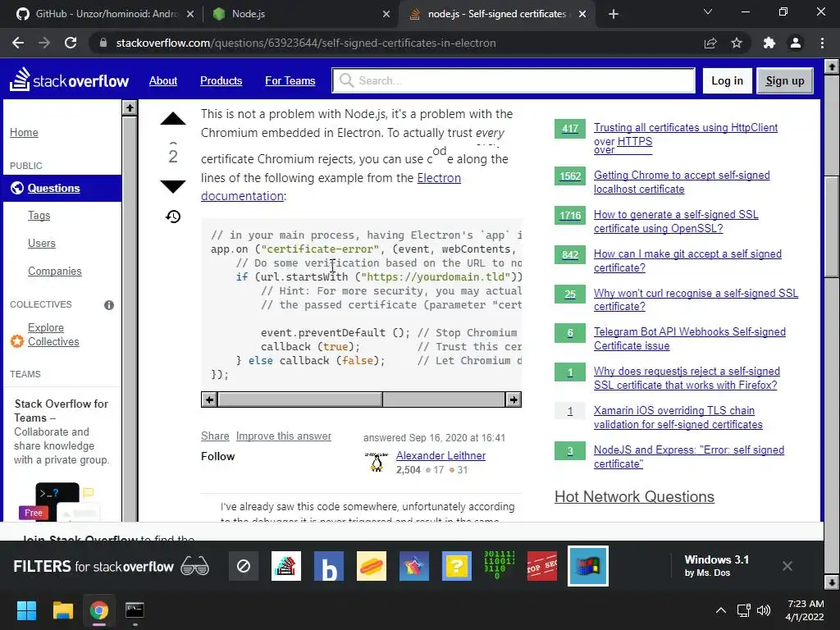Click the sidebar scroll up arrow

tap(129, 107)
